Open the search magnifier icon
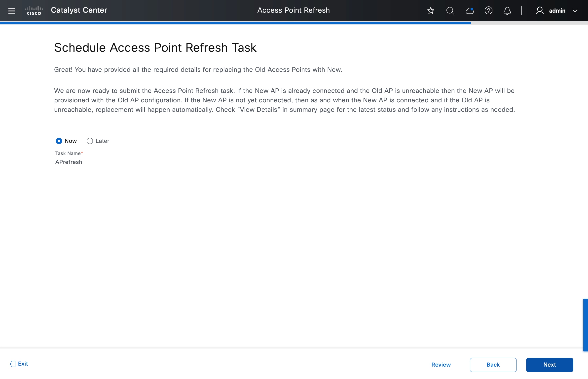Image resolution: width=588 pixels, height=379 pixels. pyautogui.click(x=450, y=11)
